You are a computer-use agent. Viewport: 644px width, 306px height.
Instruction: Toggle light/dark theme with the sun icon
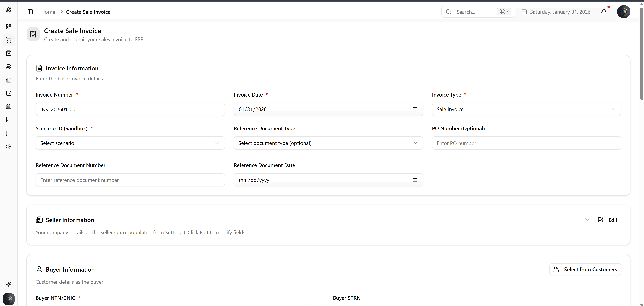coord(9,284)
